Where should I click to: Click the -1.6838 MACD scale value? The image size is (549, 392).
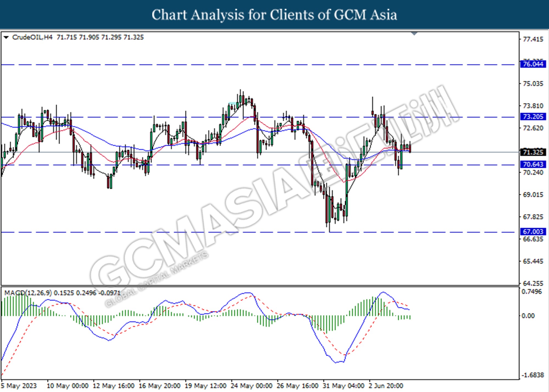[x=533, y=375]
